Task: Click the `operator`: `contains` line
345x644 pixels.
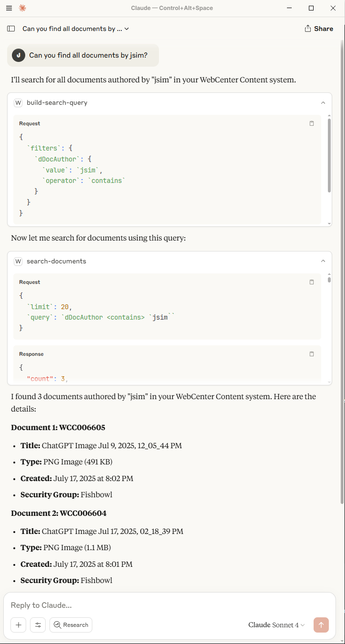Action: pos(83,181)
